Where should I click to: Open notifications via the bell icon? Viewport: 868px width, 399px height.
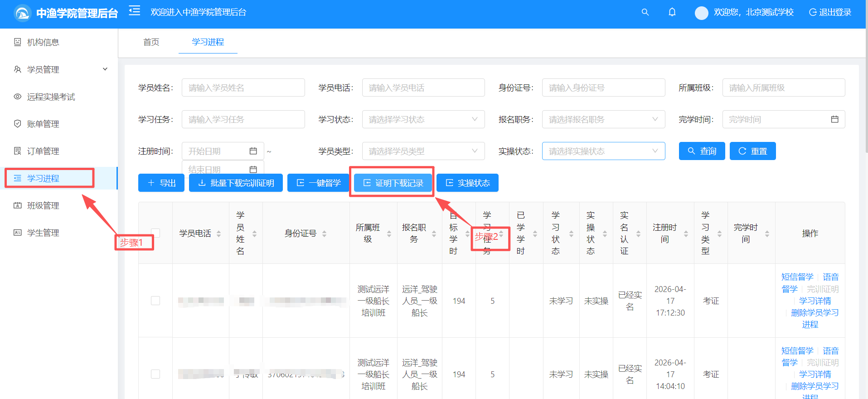pos(672,12)
